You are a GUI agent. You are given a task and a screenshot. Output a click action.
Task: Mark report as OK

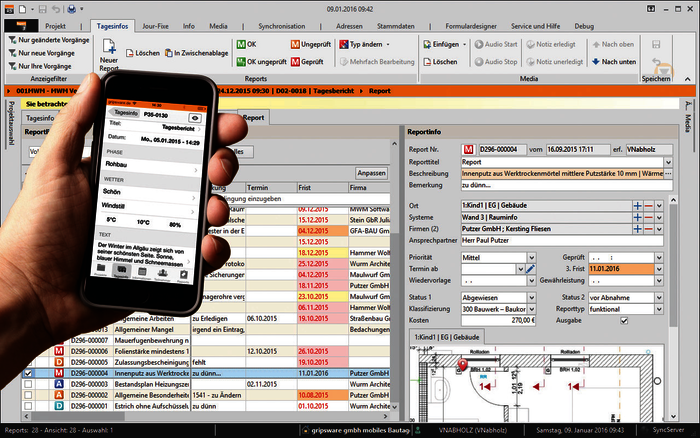click(246, 44)
